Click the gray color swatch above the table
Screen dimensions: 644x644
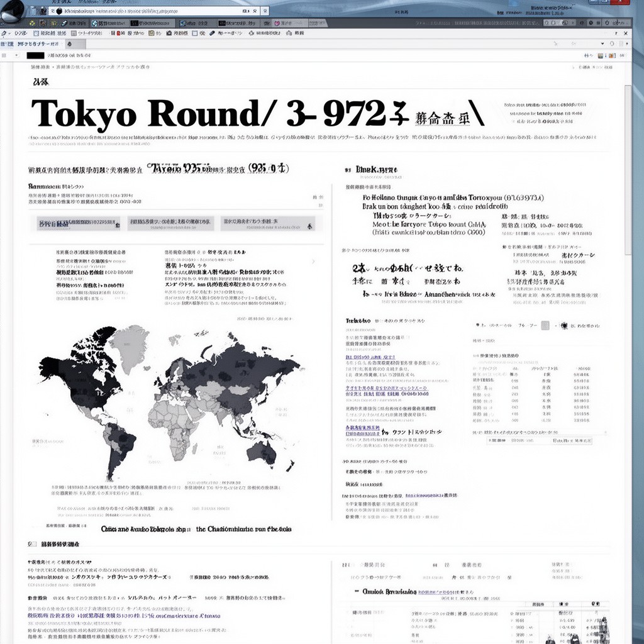pyautogui.click(x=545, y=326)
